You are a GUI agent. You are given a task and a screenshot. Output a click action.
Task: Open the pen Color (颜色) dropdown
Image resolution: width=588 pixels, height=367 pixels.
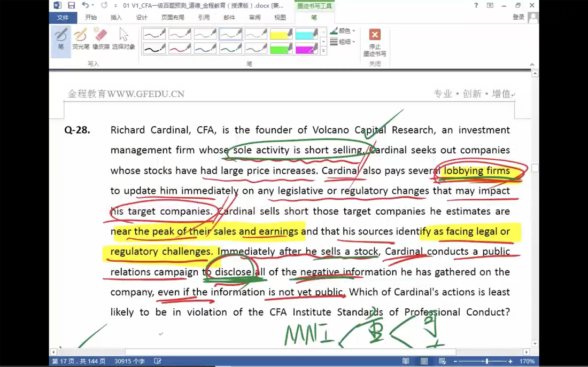(343, 31)
